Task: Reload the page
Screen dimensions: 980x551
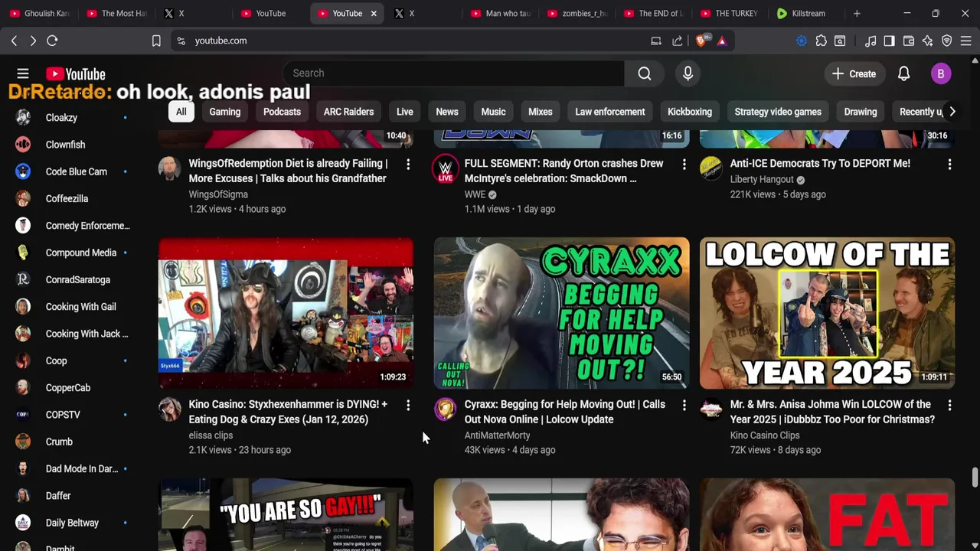Action: [52, 41]
